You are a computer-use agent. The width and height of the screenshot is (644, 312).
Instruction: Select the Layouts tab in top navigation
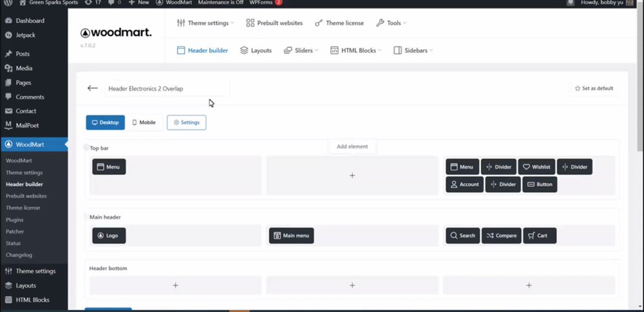tap(256, 50)
